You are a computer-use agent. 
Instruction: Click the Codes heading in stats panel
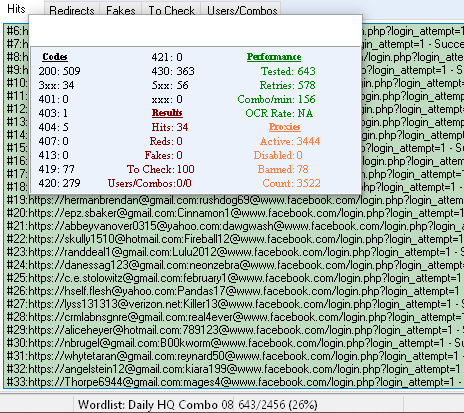pos(55,57)
